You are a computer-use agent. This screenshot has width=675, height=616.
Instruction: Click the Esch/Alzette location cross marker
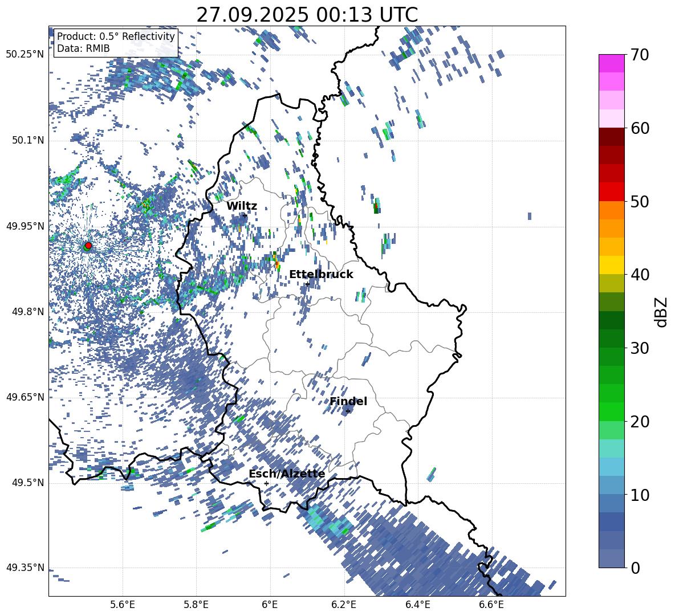coord(266,483)
